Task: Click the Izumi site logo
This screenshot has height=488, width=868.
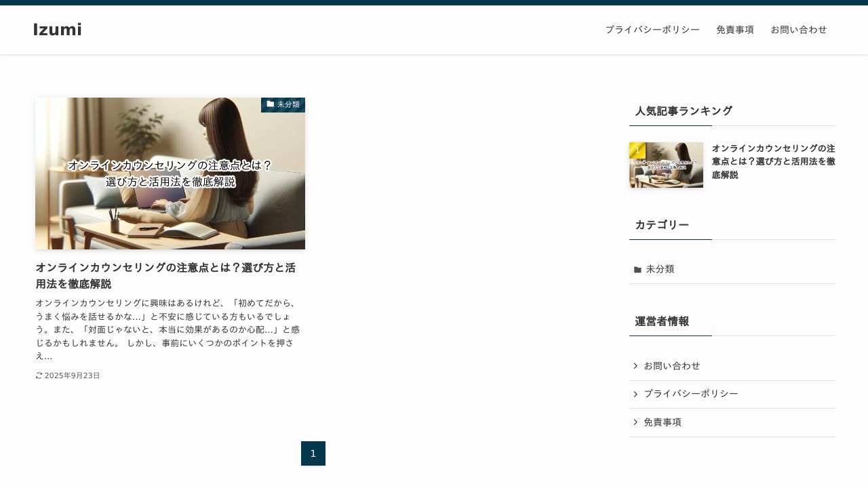Action: tap(57, 29)
